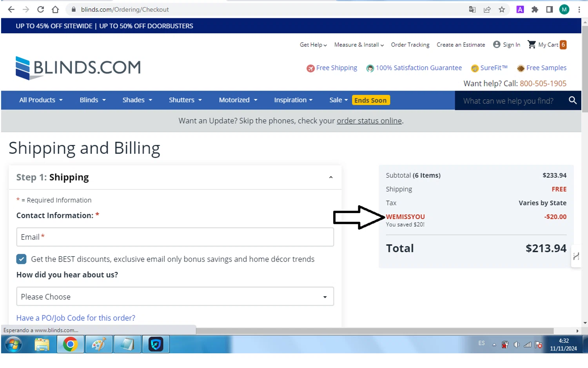Open the browser home page
The image size is (588, 368).
coord(55,9)
